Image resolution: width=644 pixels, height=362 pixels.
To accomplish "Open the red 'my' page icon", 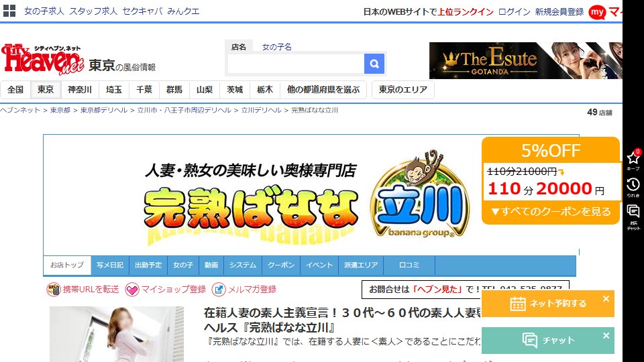I will [x=597, y=12].
